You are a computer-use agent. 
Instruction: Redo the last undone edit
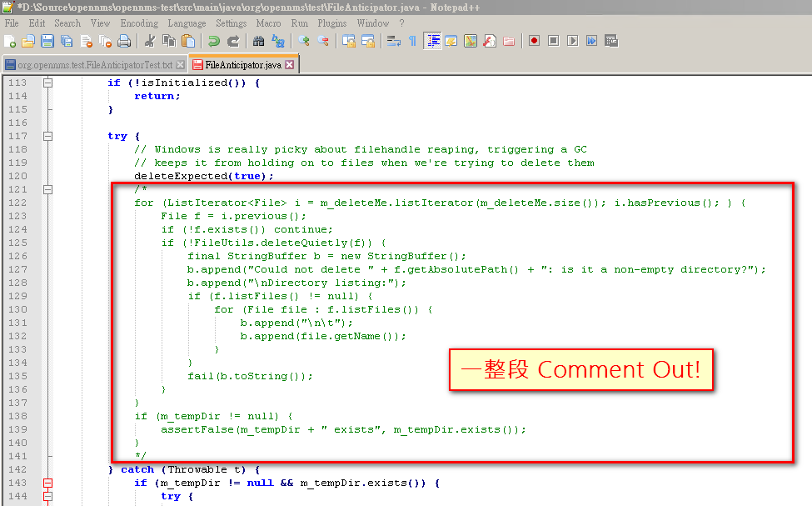(x=233, y=41)
